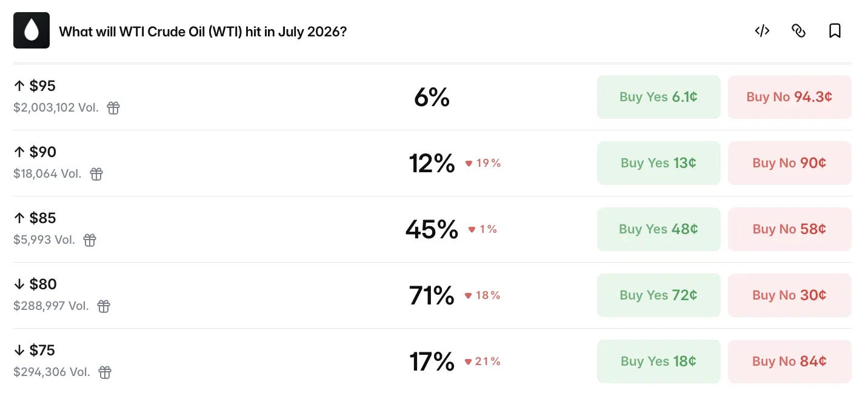Pick Buy No 30¢ for $80
Viewport: 868px width, 393px height.
tap(789, 295)
